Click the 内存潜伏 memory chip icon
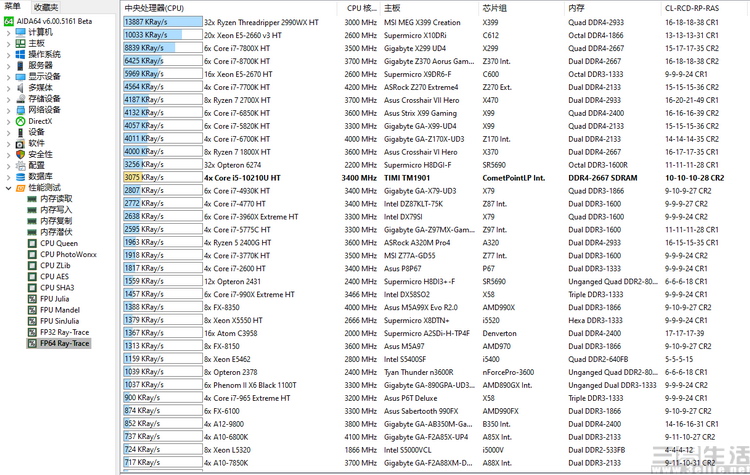The width and height of the screenshot is (750, 475). point(32,232)
